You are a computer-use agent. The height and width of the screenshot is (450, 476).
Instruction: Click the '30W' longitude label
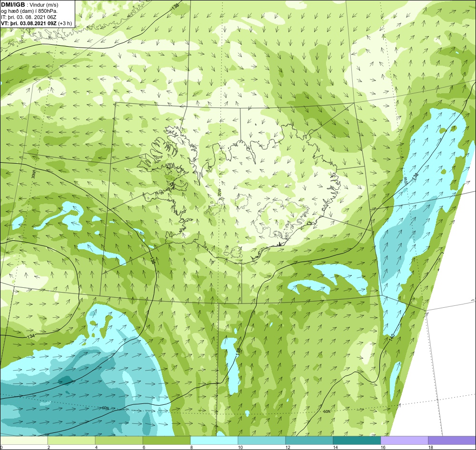[33, 175]
